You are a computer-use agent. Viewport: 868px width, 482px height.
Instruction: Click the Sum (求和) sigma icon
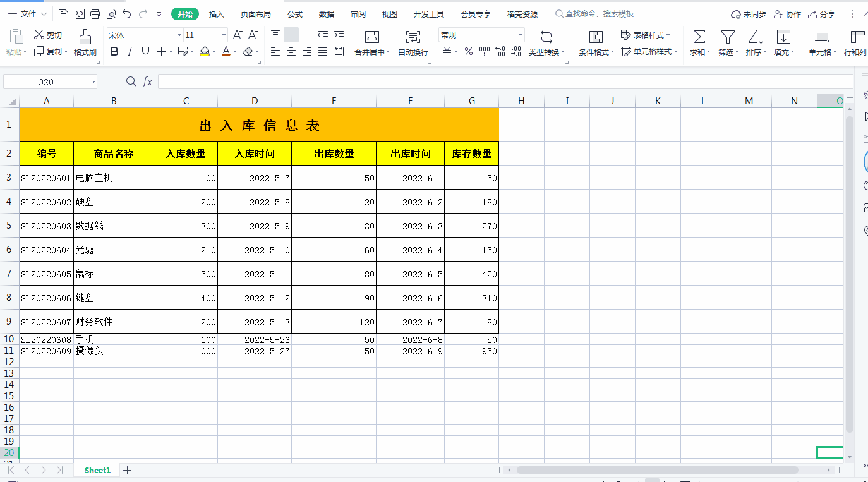[699, 37]
